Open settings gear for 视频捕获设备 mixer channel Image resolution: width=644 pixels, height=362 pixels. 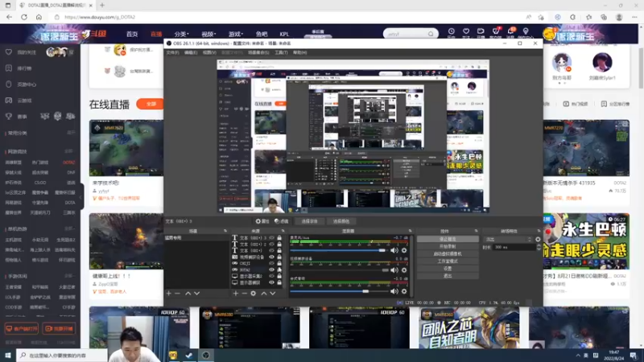[x=404, y=270]
